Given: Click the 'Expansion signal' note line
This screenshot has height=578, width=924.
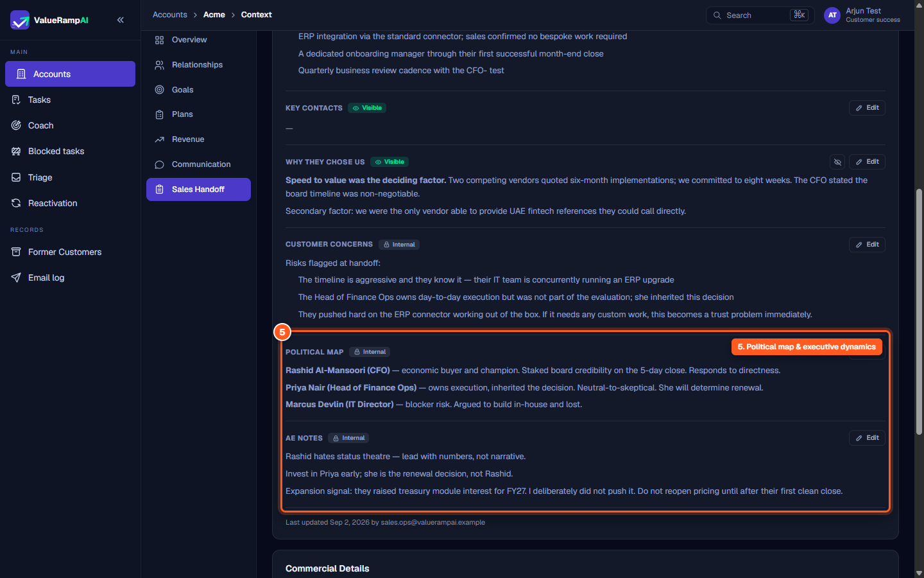Looking at the screenshot, I should coord(564,491).
